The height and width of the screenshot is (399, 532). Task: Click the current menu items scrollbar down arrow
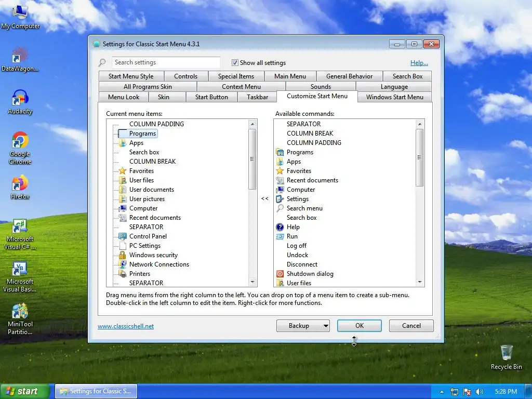(x=252, y=282)
